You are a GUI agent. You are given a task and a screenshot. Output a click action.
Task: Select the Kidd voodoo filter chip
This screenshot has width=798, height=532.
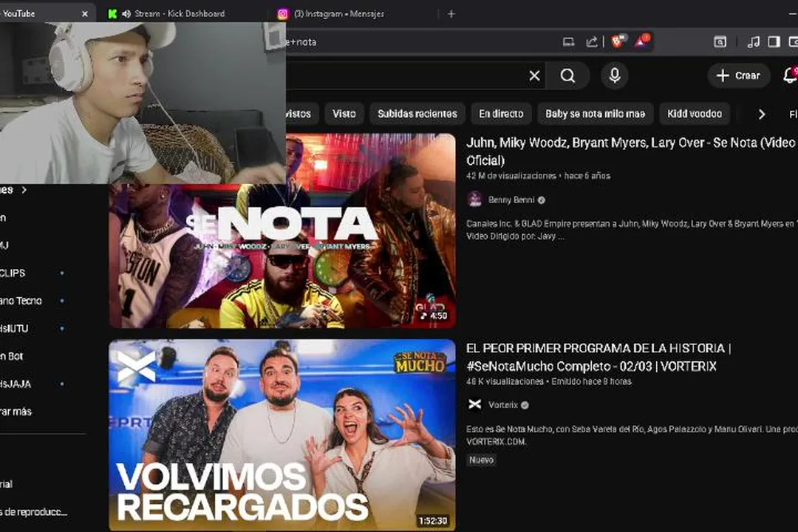694,114
